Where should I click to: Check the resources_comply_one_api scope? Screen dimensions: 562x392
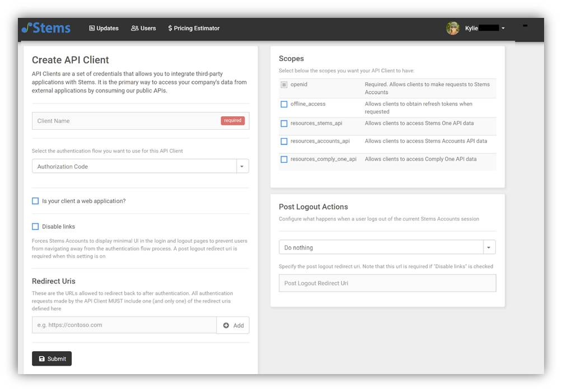284,159
